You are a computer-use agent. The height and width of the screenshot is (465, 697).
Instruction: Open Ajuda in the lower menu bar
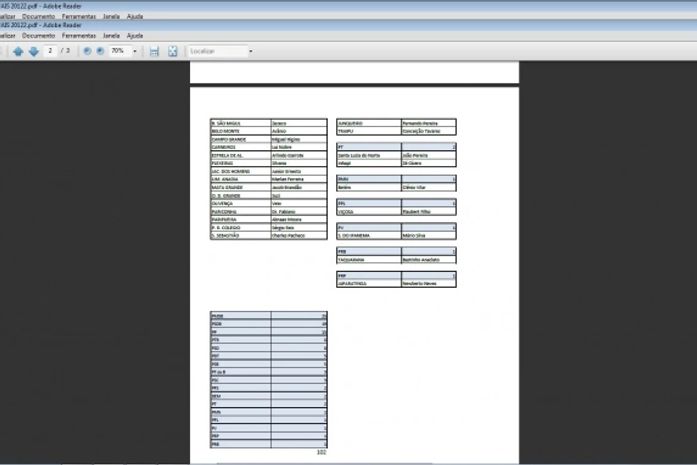point(136,35)
